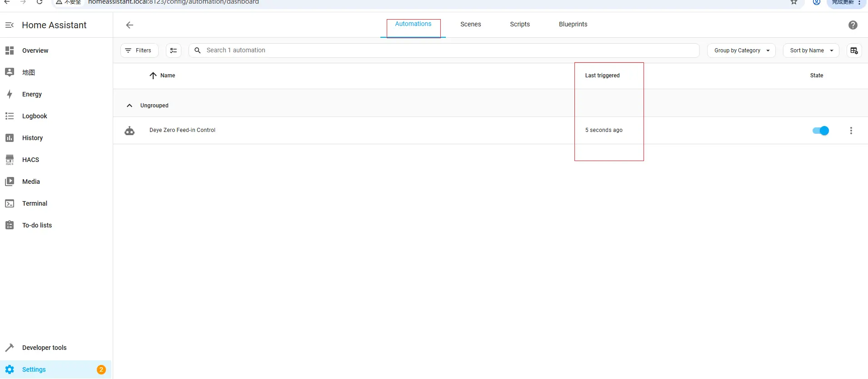Collapse the Ungrouped section
Screen dimensions: 868x379
(130, 106)
